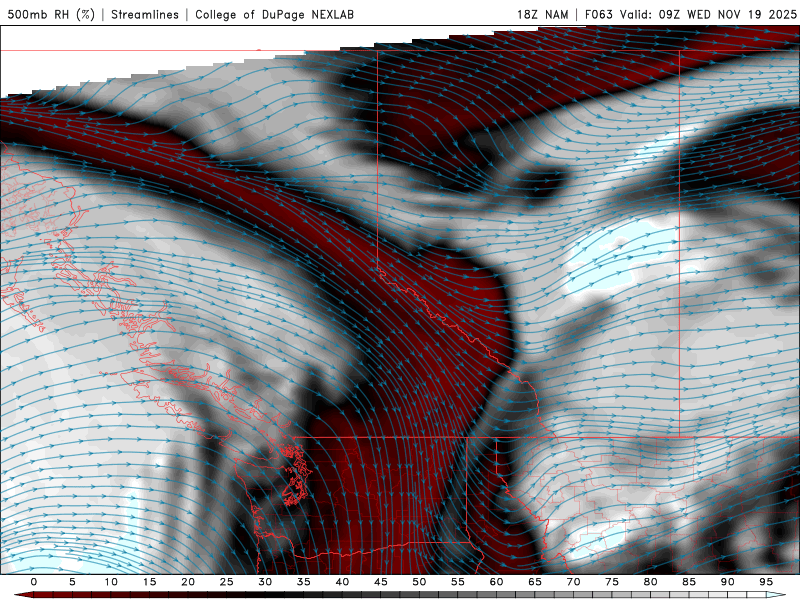Click the "5" label on RH scale

[x=72, y=582]
